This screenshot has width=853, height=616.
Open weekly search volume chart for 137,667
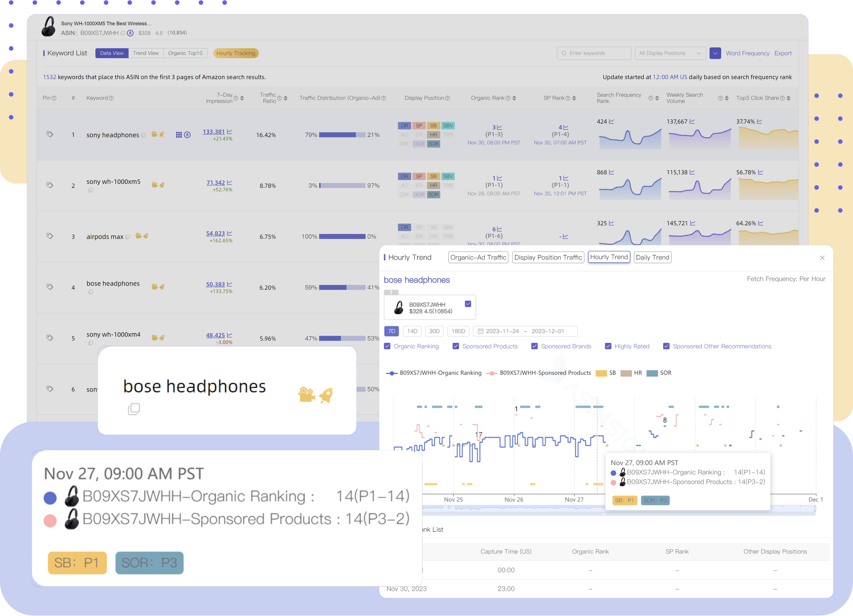click(x=692, y=121)
